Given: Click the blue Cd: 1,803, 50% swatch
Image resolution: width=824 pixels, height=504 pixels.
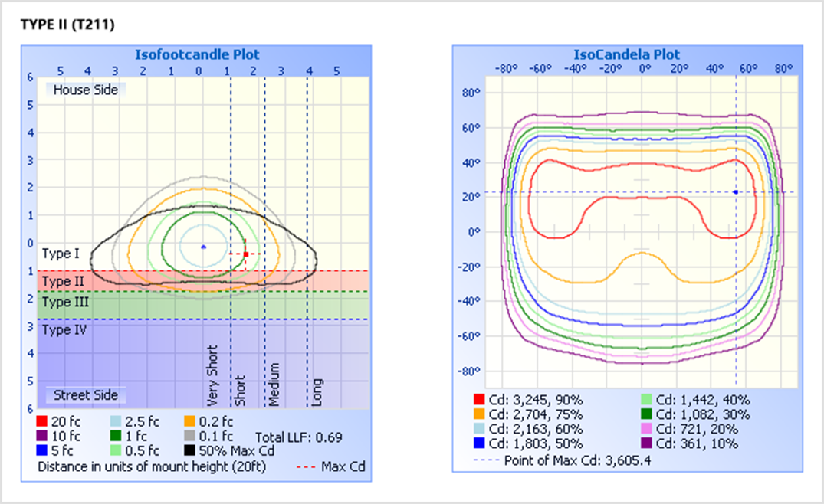Looking at the screenshot, I should [x=479, y=443].
